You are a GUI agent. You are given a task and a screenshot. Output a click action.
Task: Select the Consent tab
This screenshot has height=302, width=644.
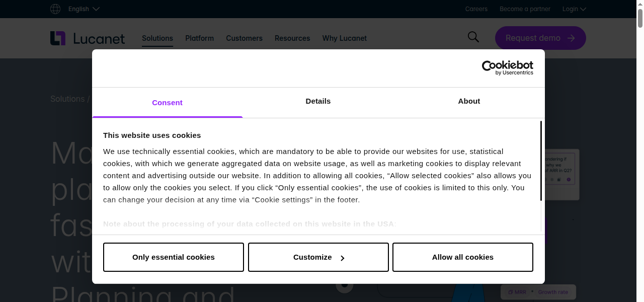[x=167, y=103]
